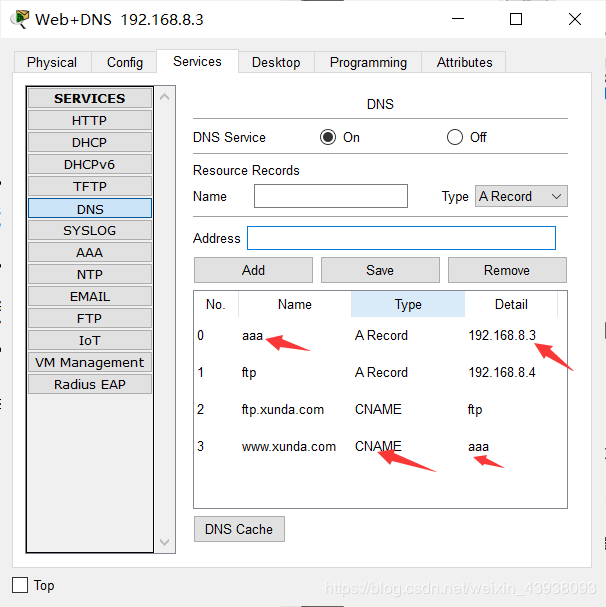Sort records by the Type column header
This screenshot has width=606, height=607.
click(408, 304)
